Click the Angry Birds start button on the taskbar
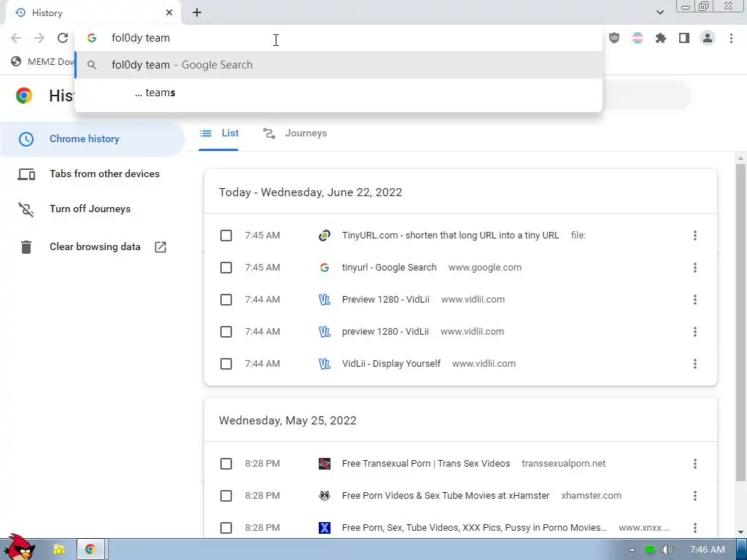747x560 pixels. [x=18, y=547]
